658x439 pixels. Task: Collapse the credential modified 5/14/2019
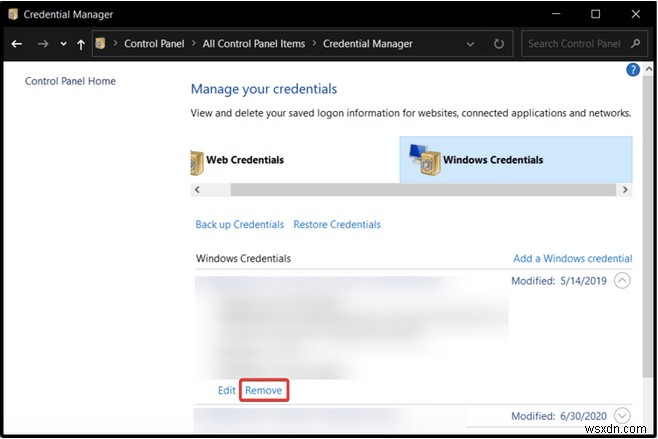[622, 280]
